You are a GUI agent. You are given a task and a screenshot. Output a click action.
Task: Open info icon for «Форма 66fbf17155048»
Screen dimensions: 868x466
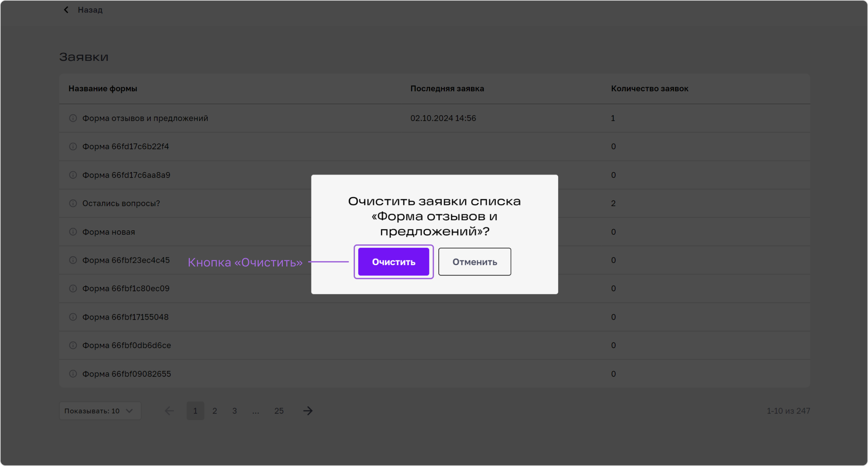pos(73,317)
